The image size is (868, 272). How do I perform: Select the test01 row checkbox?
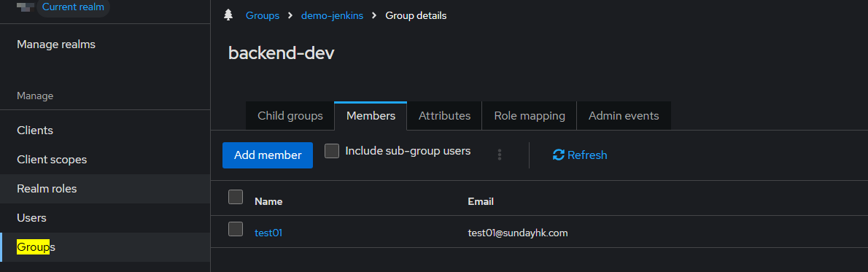(x=236, y=229)
